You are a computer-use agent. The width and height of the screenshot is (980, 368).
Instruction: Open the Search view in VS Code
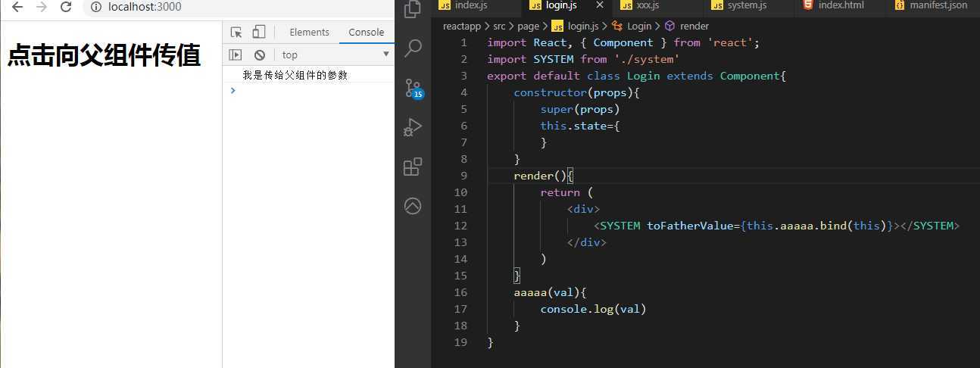413,49
